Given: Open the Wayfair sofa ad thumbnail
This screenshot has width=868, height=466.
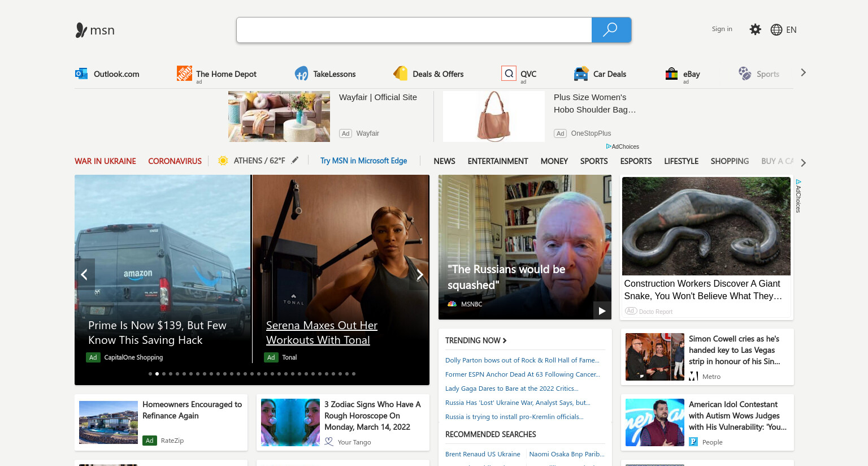Looking at the screenshot, I should click(x=279, y=116).
